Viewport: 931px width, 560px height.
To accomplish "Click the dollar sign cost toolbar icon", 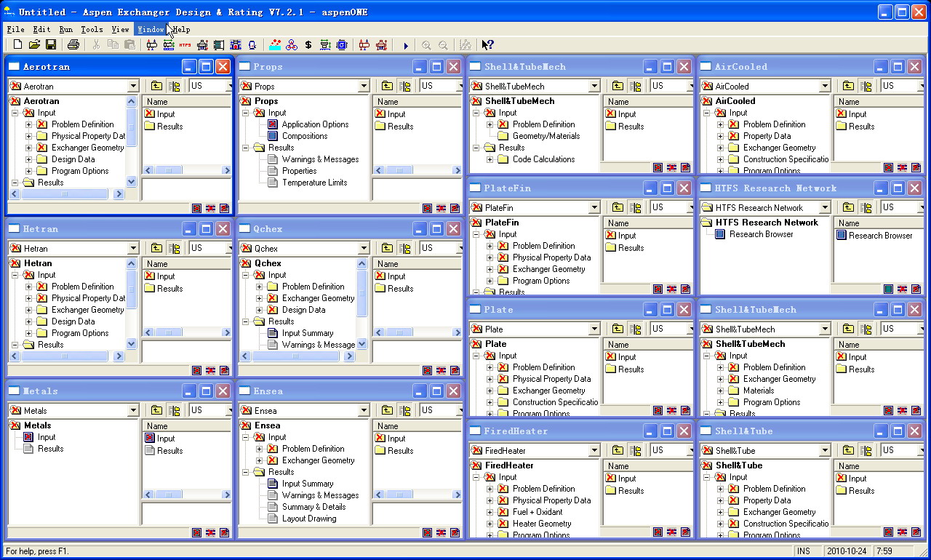I will (308, 45).
